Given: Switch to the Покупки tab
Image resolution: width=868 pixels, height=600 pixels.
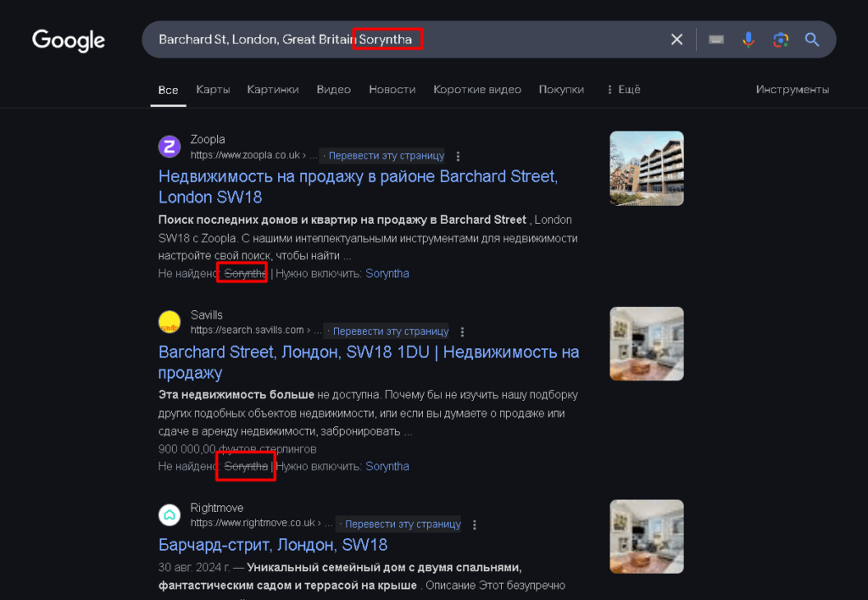Looking at the screenshot, I should point(561,90).
